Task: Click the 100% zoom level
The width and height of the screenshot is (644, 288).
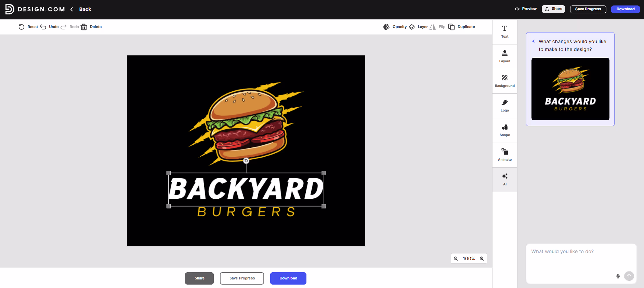Action: point(469,259)
